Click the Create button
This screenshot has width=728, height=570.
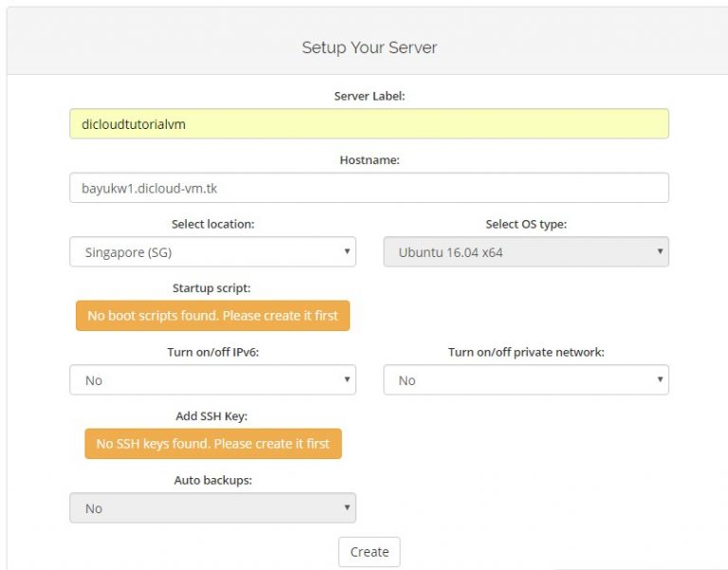369,552
